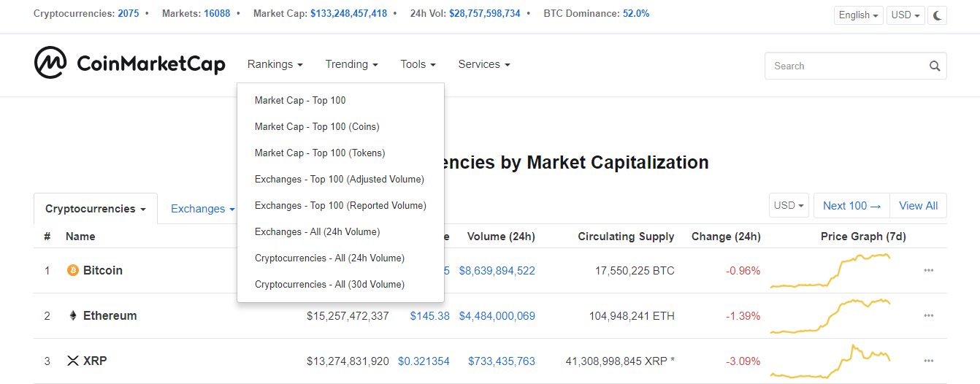Image resolution: width=980 pixels, height=384 pixels.
Task: Click 24h Vol value $28,757,598,734
Action: (485, 13)
